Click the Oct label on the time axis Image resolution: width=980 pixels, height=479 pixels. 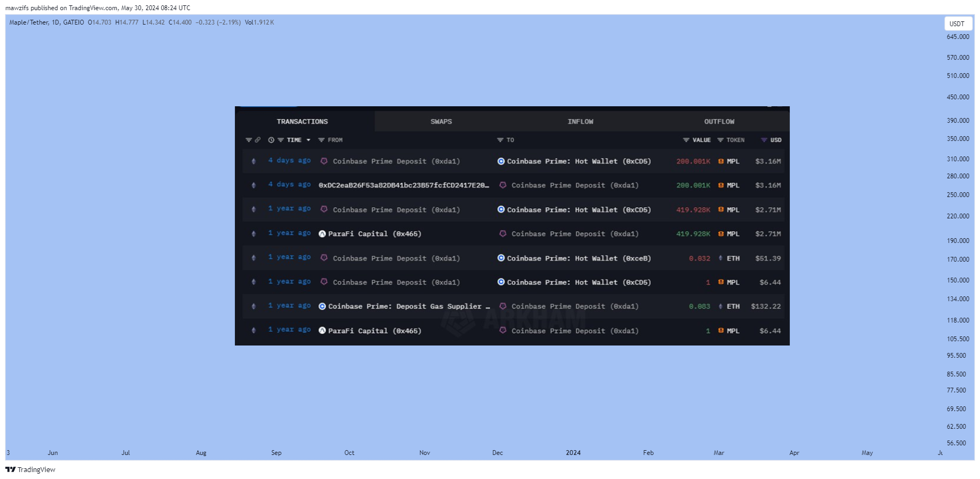[349, 453]
